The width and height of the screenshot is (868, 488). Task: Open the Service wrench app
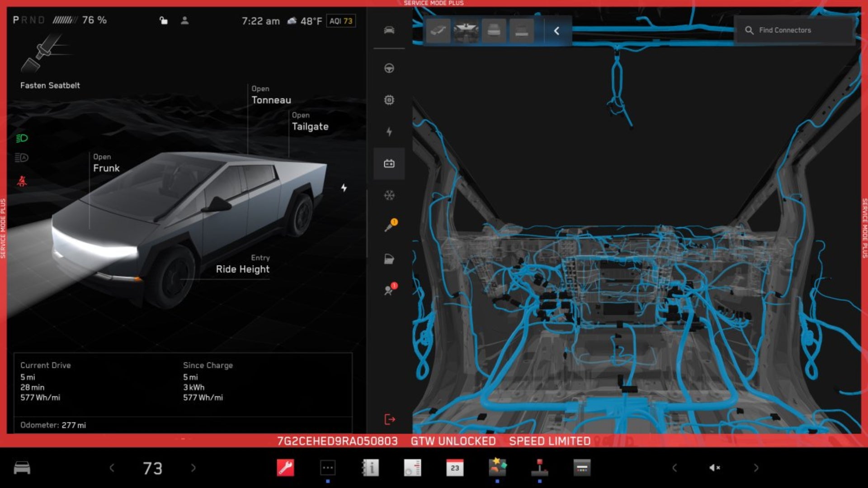point(285,468)
